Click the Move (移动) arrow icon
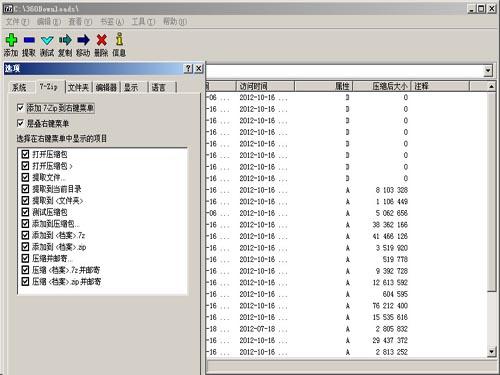500x375 pixels. click(83, 40)
